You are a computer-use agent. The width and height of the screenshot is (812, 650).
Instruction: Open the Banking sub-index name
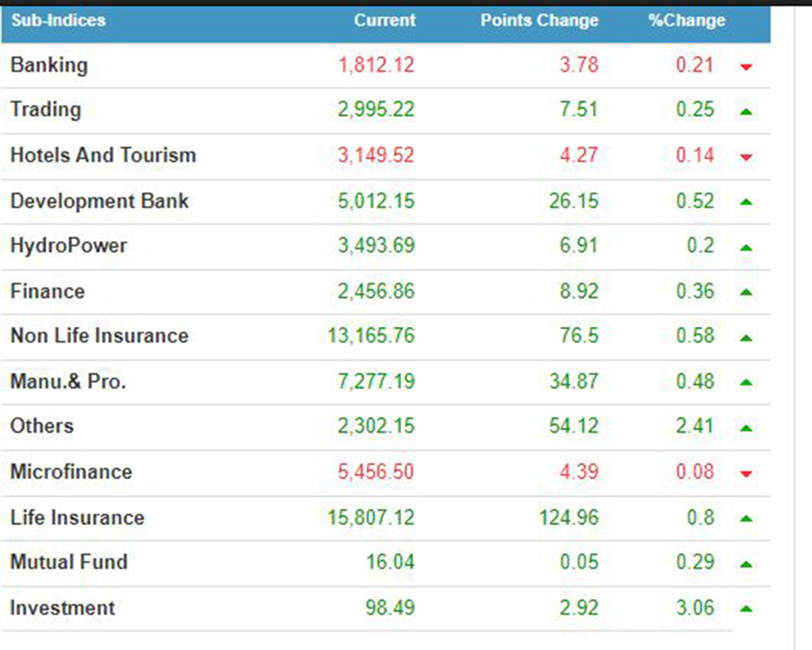pos(49,65)
